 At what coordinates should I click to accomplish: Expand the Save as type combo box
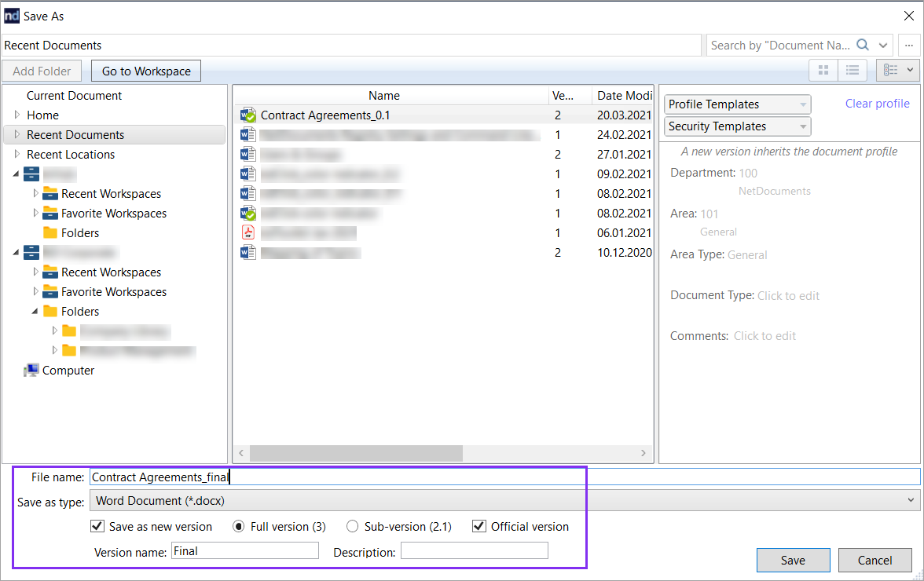point(504,500)
